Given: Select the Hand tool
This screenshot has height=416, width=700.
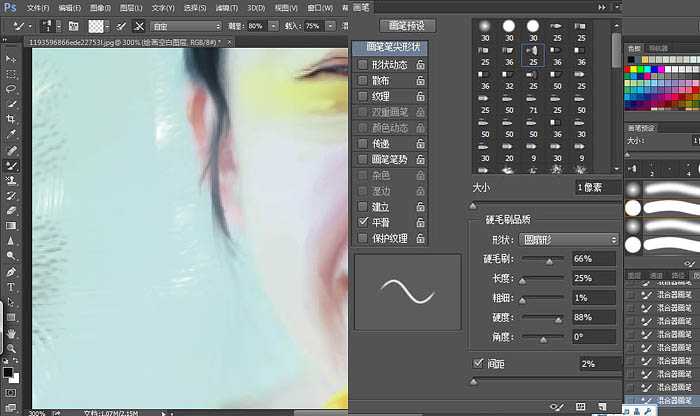Looking at the screenshot, I should [x=11, y=333].
